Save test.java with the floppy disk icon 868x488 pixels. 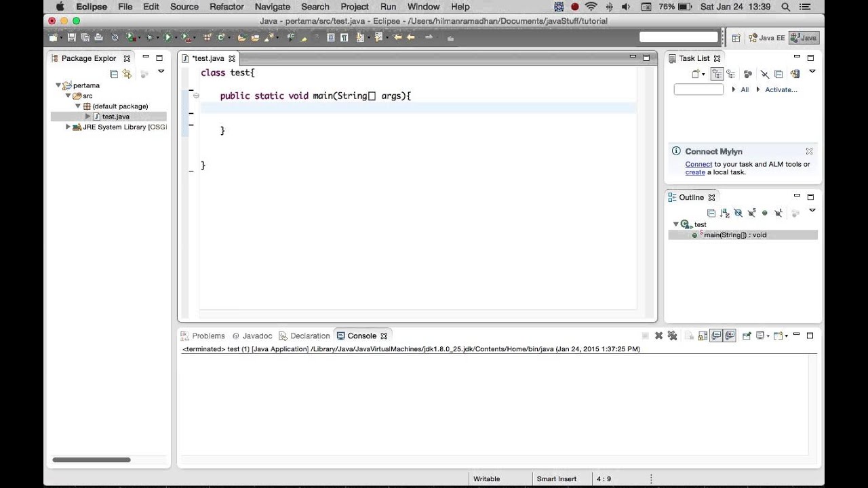(x=72, y=37)
